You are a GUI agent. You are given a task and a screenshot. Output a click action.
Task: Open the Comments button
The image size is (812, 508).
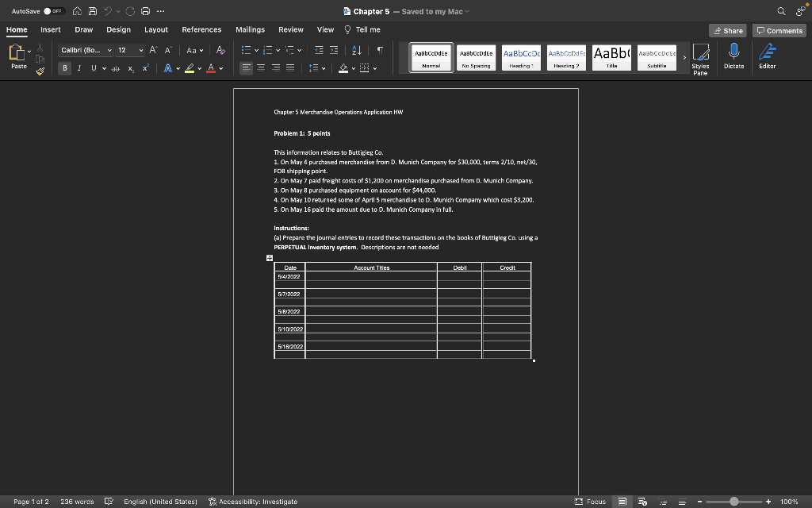point(779,30)
